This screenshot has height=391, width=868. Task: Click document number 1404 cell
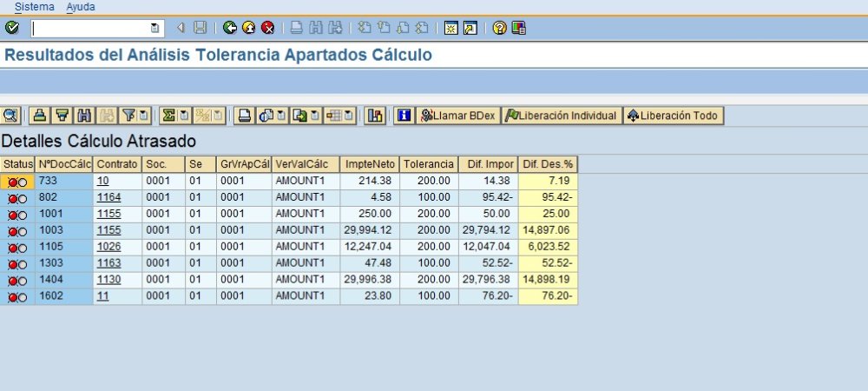point(64,280)
